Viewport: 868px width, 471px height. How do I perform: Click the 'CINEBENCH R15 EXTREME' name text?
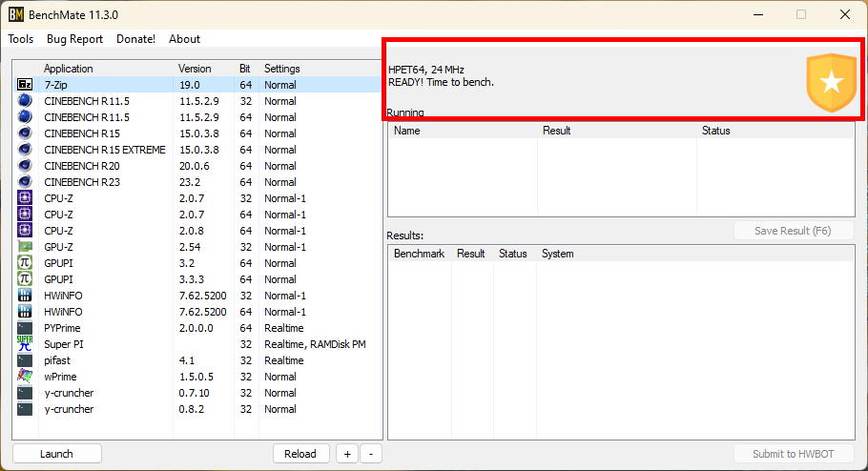click(x=105, y=150)
